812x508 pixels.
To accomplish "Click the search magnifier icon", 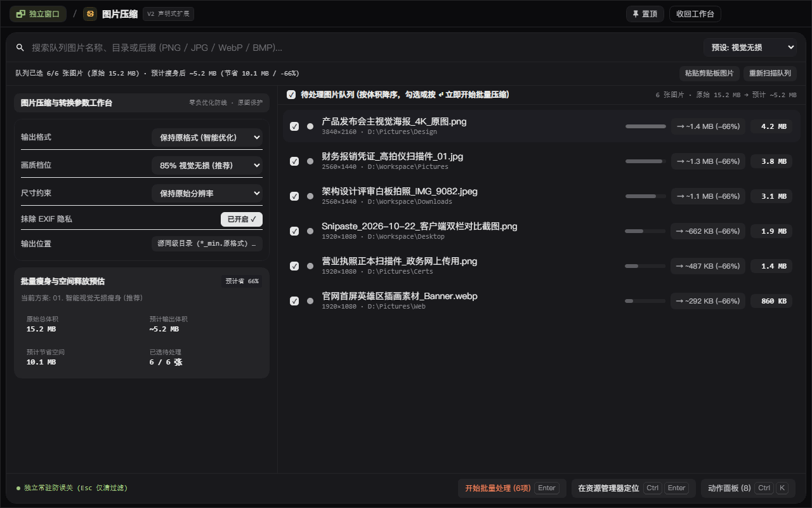I will (20, 48).
